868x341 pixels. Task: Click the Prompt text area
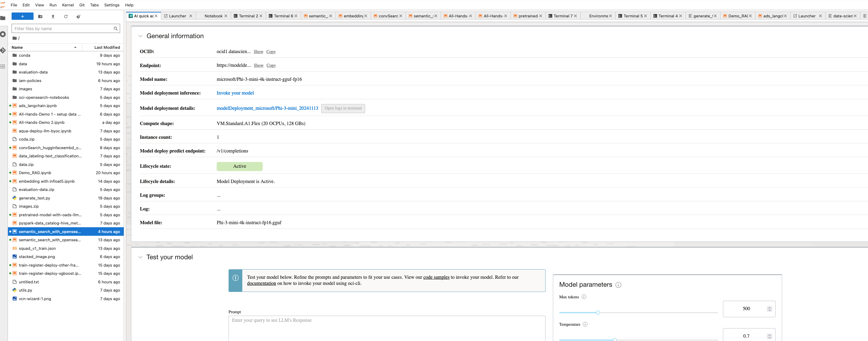coord(386,328)
